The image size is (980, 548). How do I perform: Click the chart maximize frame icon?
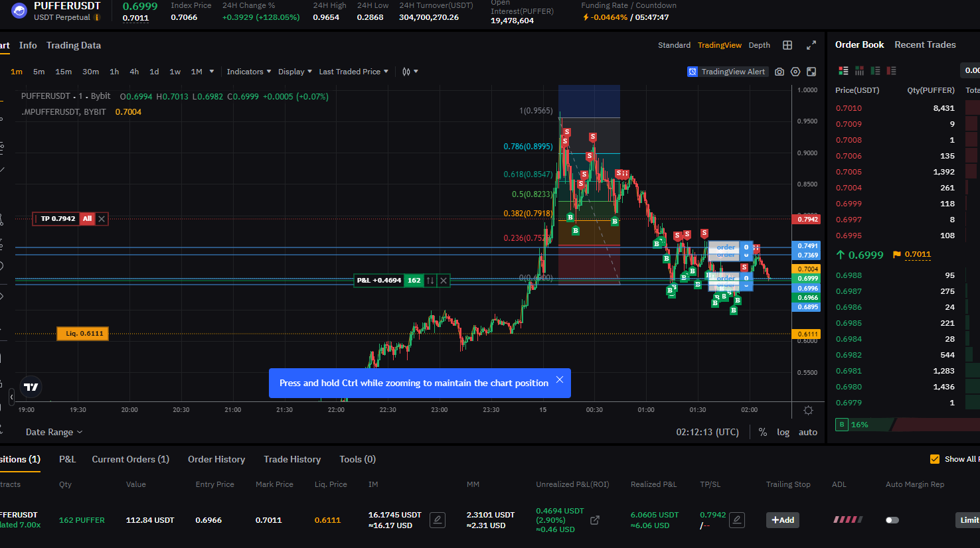(811, 72)
